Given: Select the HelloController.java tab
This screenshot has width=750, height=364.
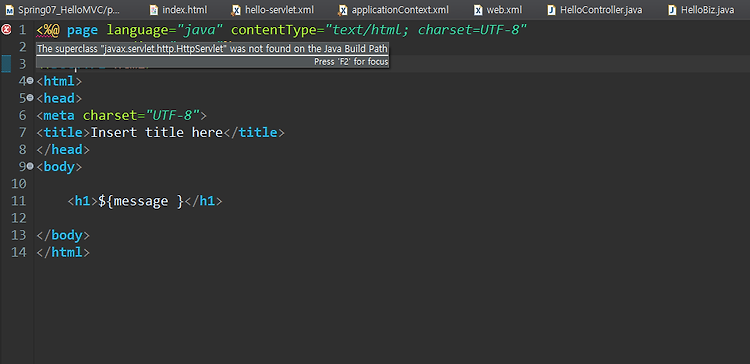Looking at the screenshot, I should (x=595, y=10).
